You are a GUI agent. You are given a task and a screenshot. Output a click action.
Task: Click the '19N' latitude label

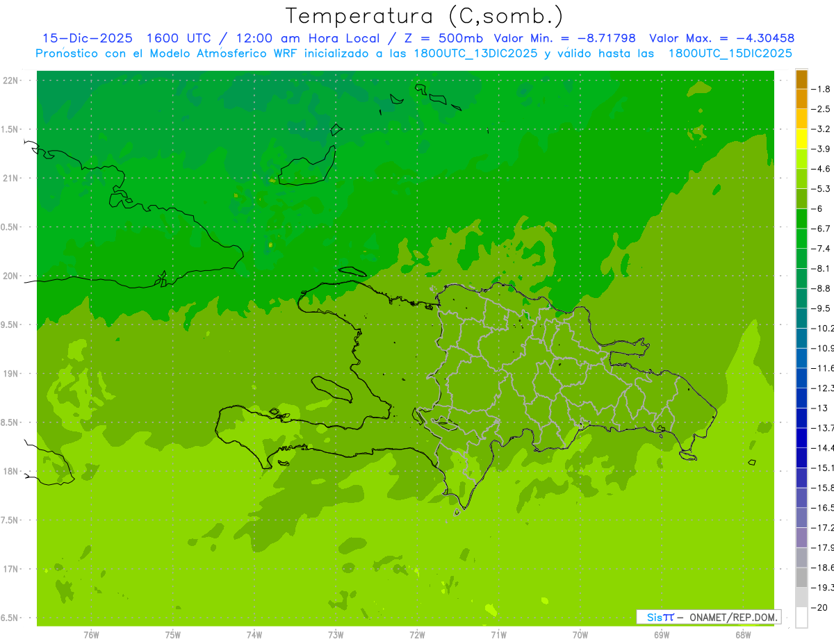point(10,374)
